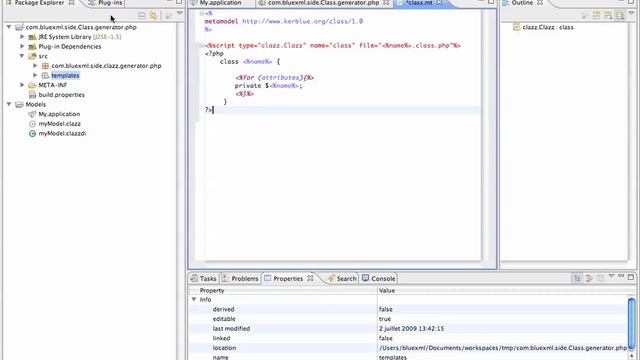Collapse the Info property category
This screenshot has height=360, width=640.
[194, 300]
